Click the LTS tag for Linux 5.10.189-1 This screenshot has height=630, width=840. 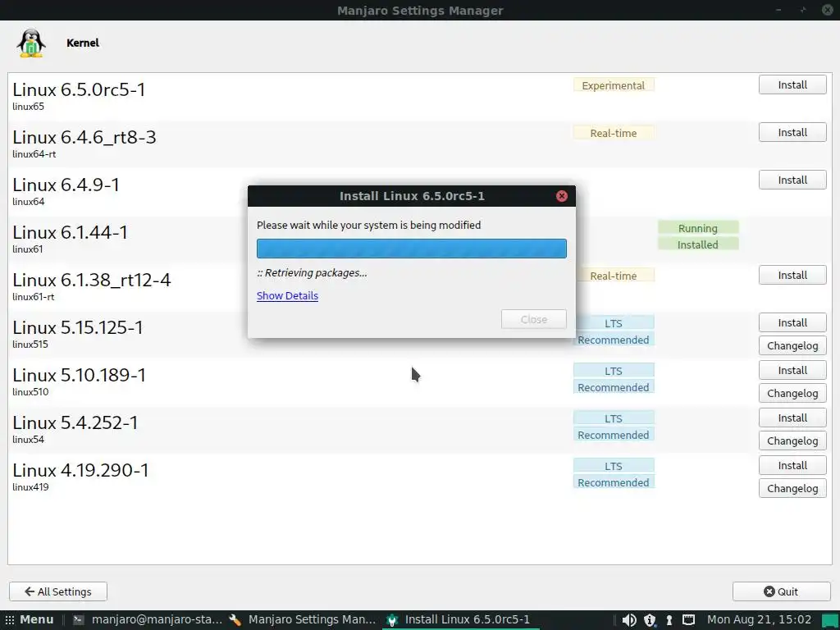tap(614, 372)
